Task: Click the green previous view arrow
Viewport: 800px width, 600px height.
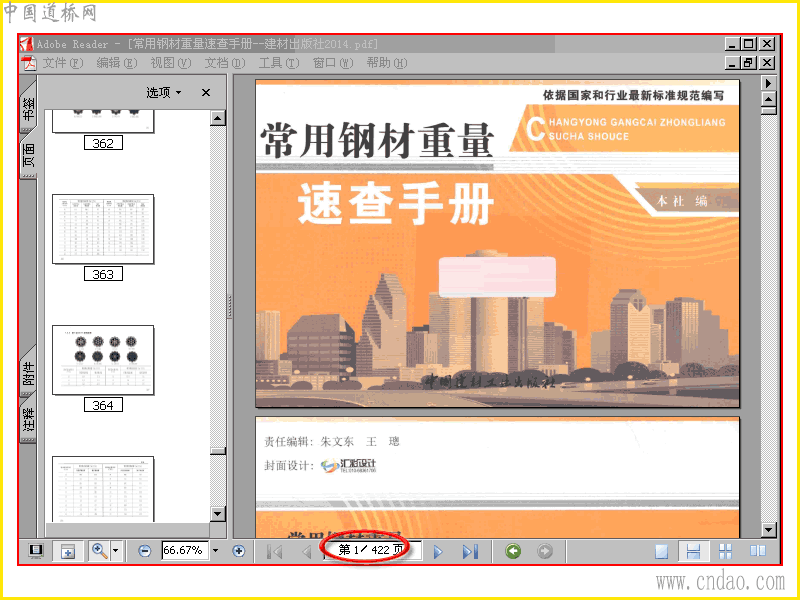Action: coord(513,551)
